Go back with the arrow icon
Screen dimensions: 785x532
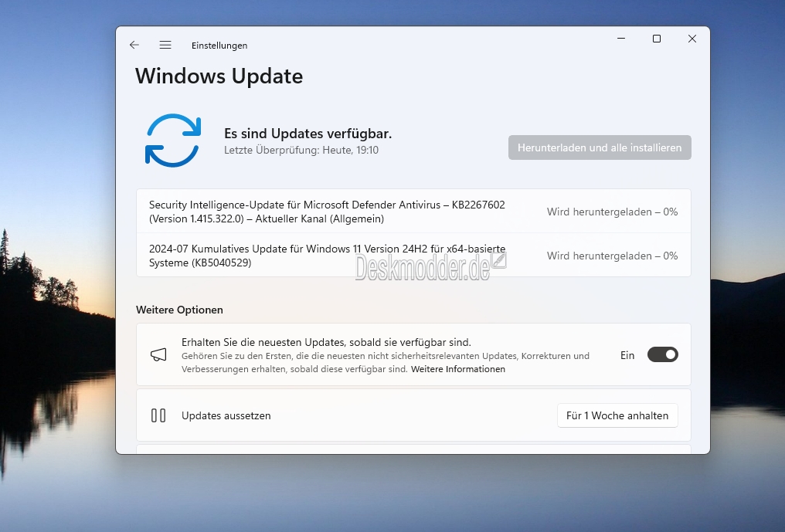(x=134, y=45)
